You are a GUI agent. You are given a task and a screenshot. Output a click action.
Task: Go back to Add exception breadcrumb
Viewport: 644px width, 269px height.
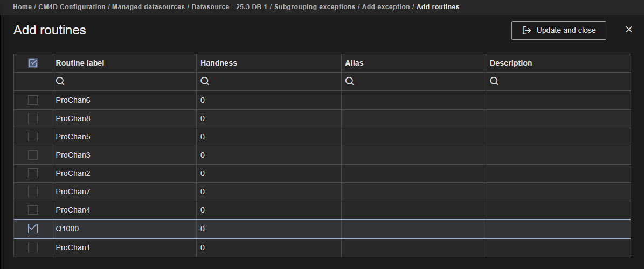tap(385, 7)
